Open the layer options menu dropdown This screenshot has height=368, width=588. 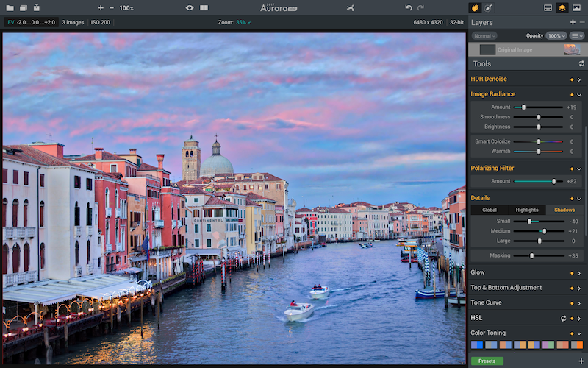pyautogui.click(x=577, y=35)
